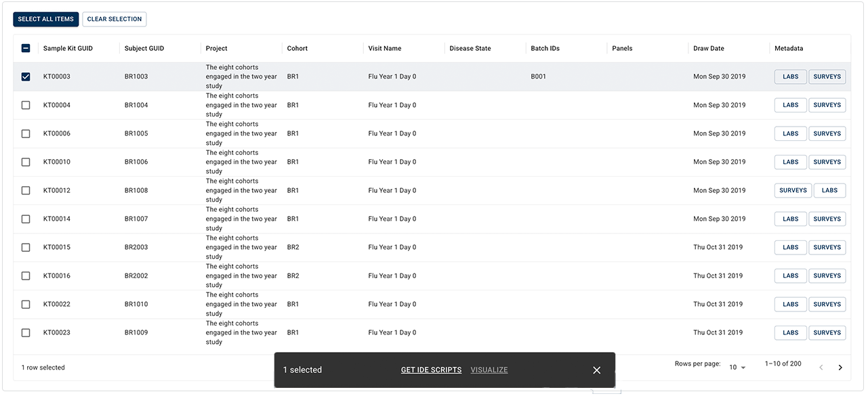Sort by Sample Kit GUID column header

(x=68, y=48)
